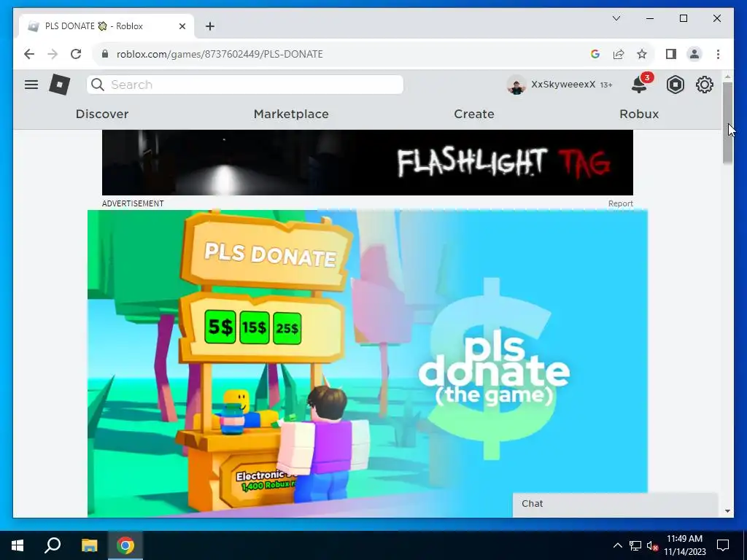Reload the current Roblox page
The image size is (747, 560).
pos(76,54)
